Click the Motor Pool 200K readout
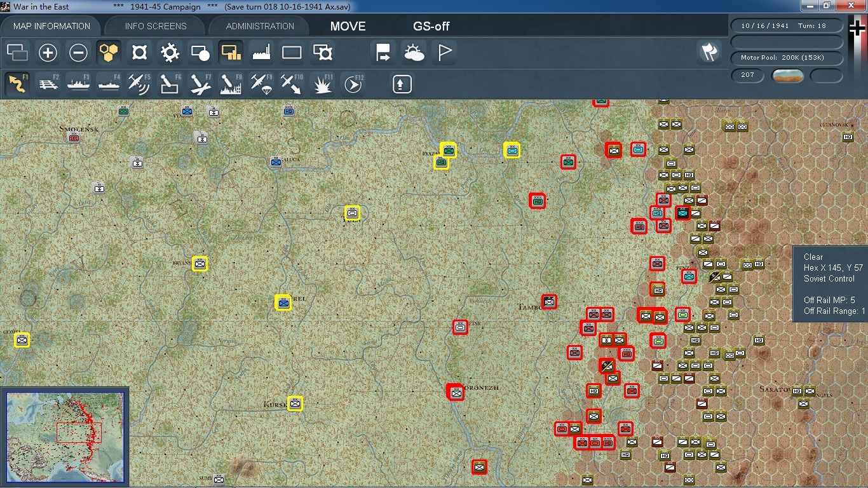868x488 pixels. point(787,58)
